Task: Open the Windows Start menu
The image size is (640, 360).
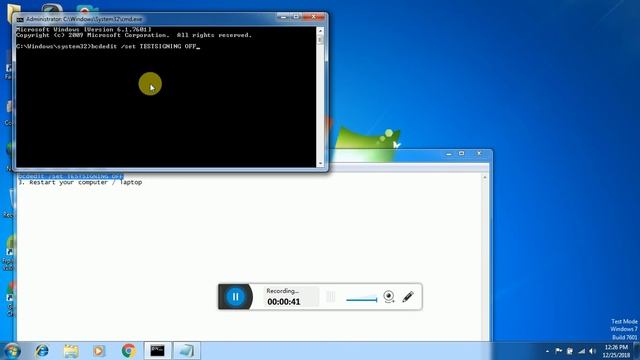Action: [x=11, y=351]
